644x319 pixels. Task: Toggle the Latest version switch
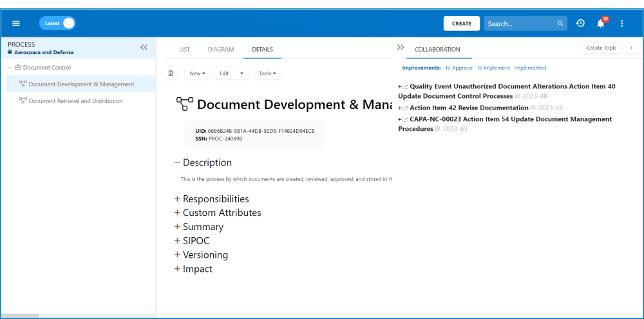[57, 23]
